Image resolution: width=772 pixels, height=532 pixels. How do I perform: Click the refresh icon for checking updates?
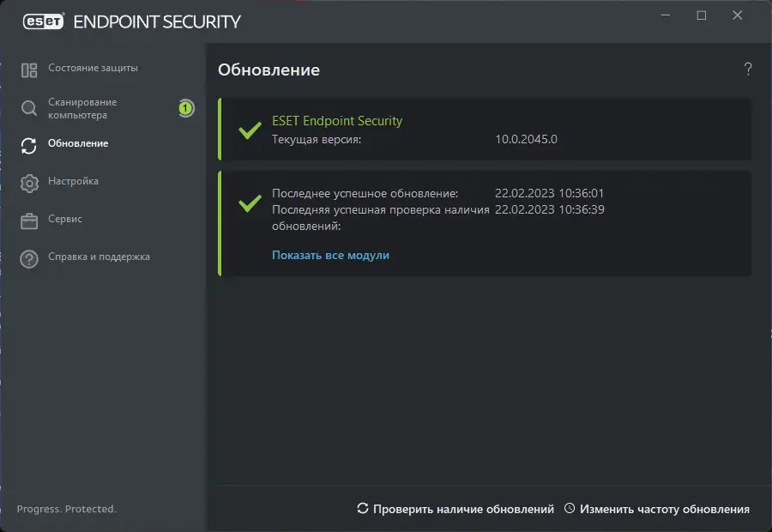pos(363,509)
